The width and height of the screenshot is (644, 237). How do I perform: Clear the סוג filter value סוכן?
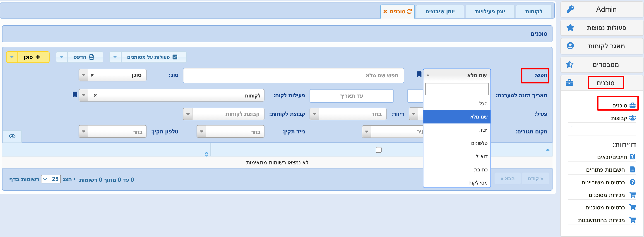point(92,75)
